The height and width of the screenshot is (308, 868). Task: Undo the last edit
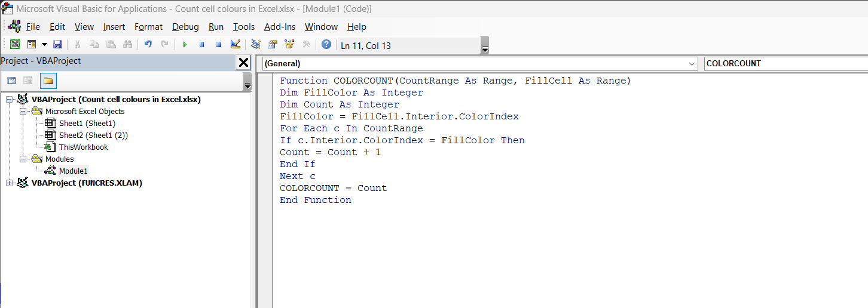point(148,45)
